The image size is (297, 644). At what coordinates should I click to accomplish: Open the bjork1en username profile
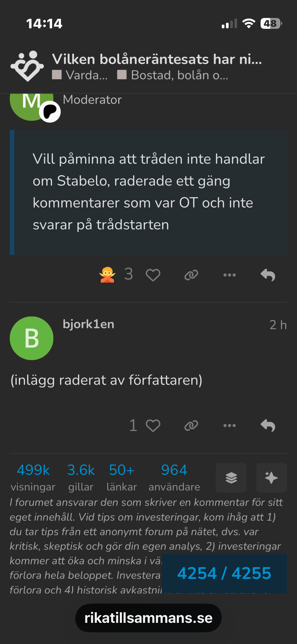pyautogui.click(x=88, y=324)
